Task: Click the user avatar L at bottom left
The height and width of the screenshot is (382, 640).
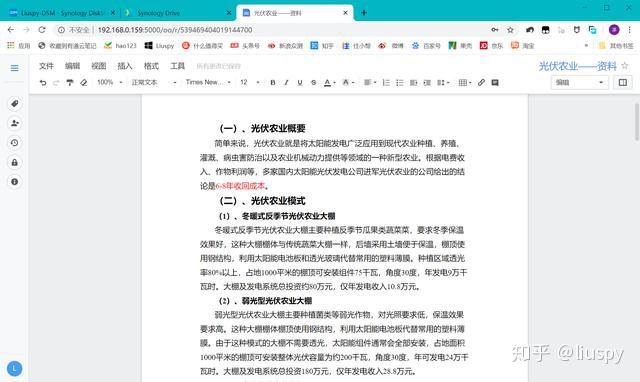Action: coord(14,369)
